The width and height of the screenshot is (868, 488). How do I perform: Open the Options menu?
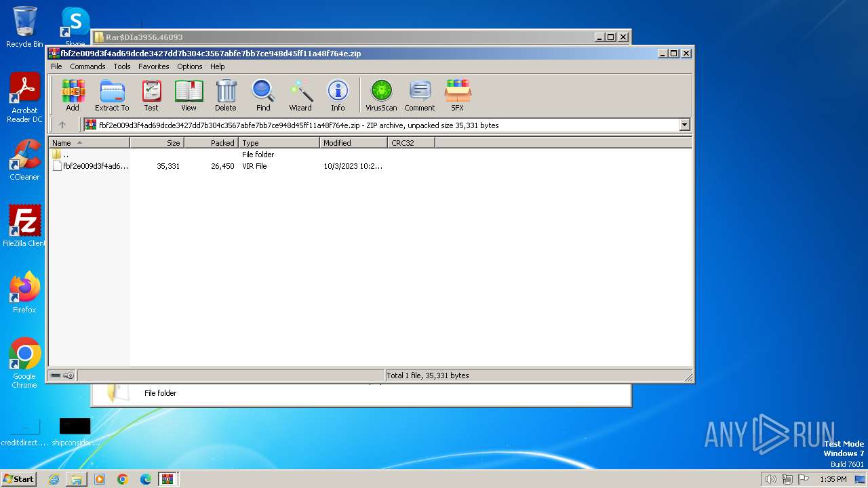click(190, 66)
